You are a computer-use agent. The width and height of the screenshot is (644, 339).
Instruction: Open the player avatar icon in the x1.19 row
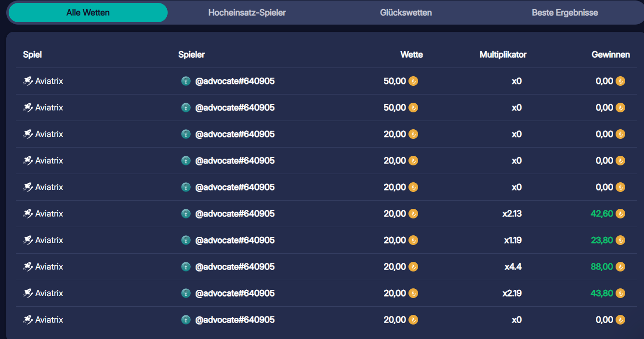point(186,240)
